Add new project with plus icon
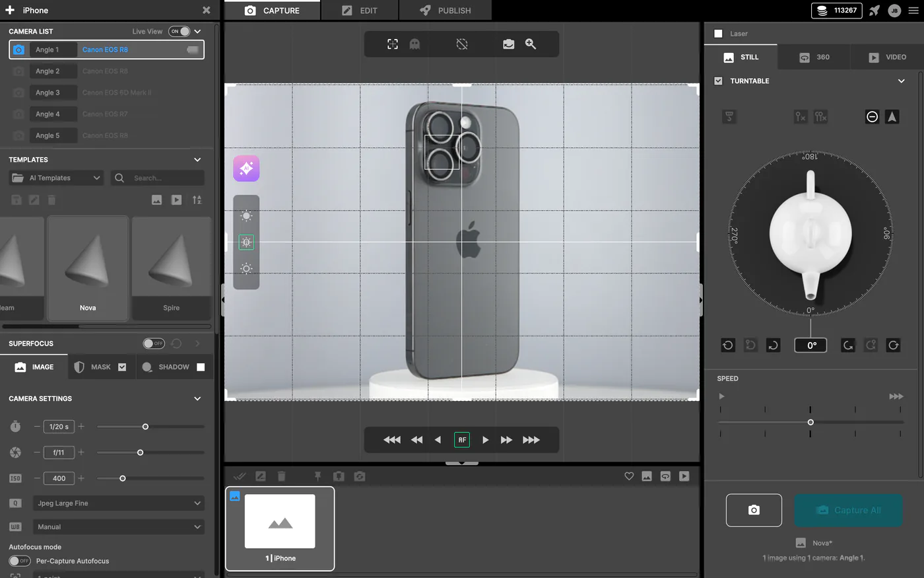 tap(10, 11)
